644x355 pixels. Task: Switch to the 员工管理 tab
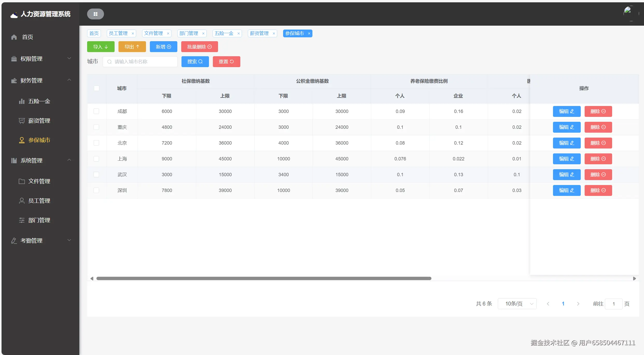tap(118, 33)
